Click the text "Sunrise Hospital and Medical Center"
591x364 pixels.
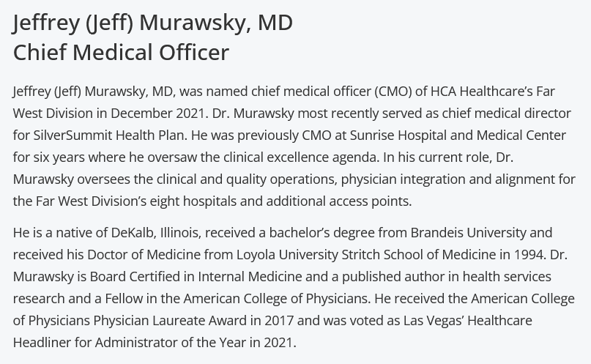[458, 135]
